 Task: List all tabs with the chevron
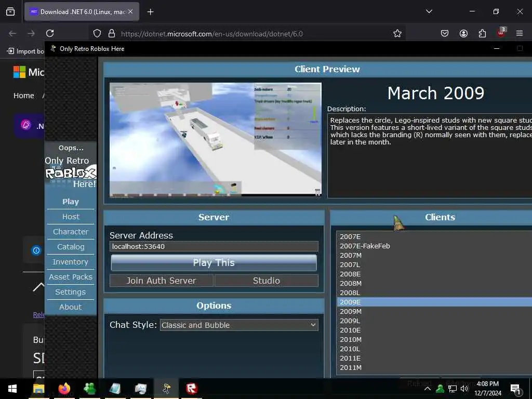coord(429,11)
